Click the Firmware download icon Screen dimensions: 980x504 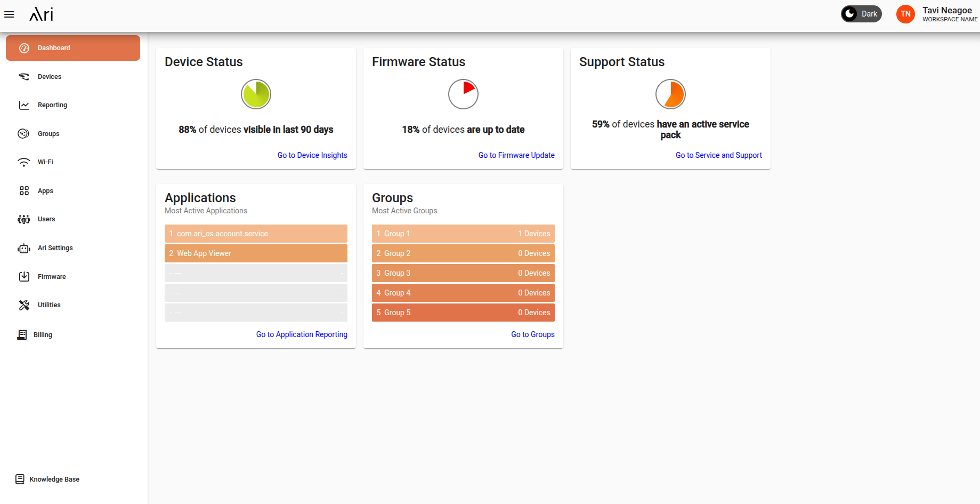(24, 277)
